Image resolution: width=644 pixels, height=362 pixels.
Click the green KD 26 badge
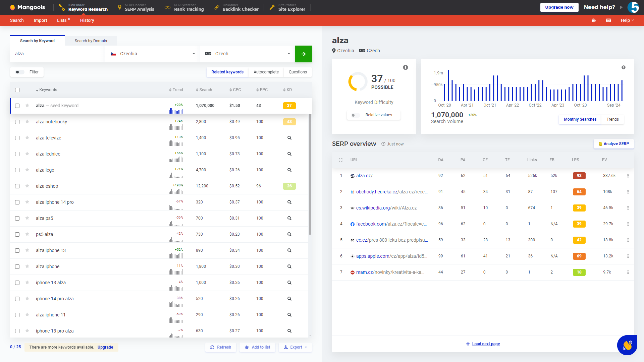pyautogui.click(x=289, y=186)
